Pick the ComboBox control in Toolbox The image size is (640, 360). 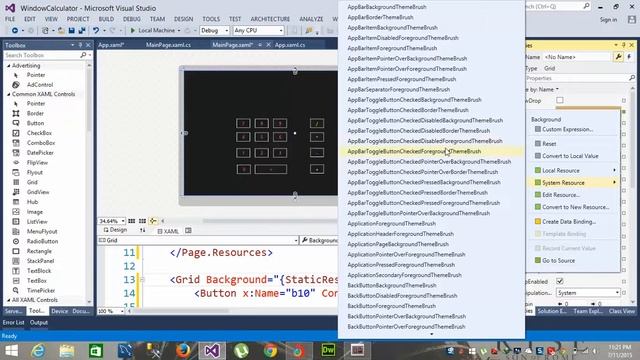point(41,143)
